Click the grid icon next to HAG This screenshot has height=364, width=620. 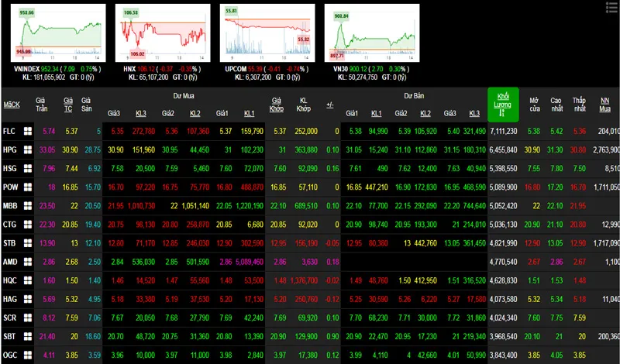pos(28,299)
